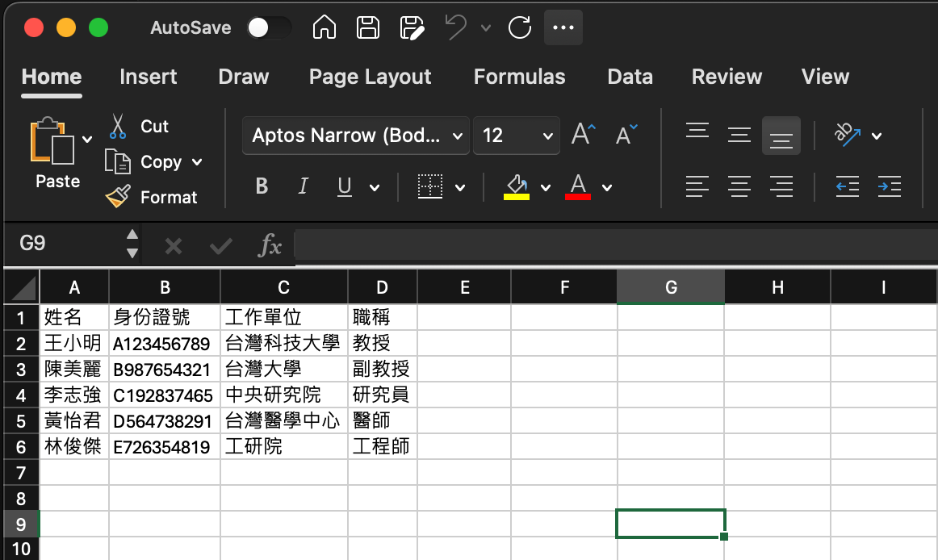Expand the Borders dropdown arrow

pyautogui.click(x=460, y=188)
